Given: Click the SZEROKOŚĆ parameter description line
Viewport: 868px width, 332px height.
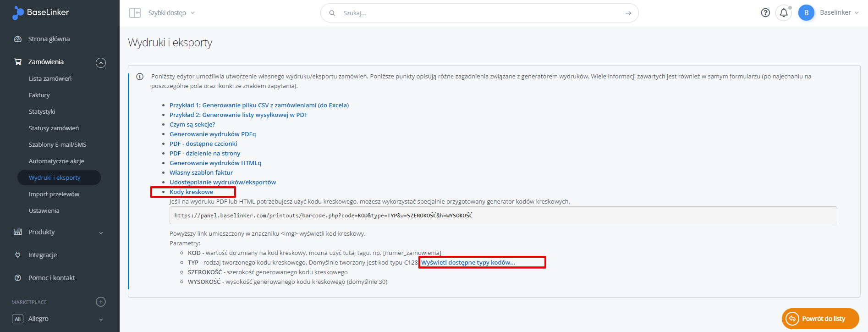Looking at the screenshot, I should [x=268, y=272].
